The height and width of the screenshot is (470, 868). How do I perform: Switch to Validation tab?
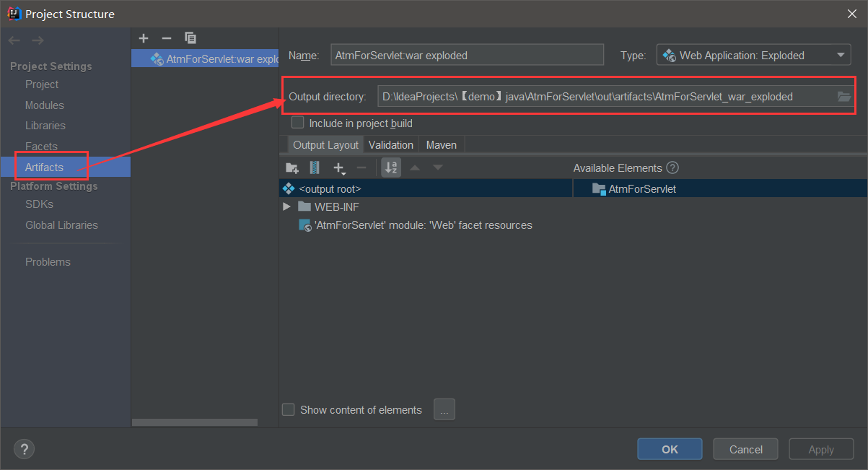tap(391, 145)
